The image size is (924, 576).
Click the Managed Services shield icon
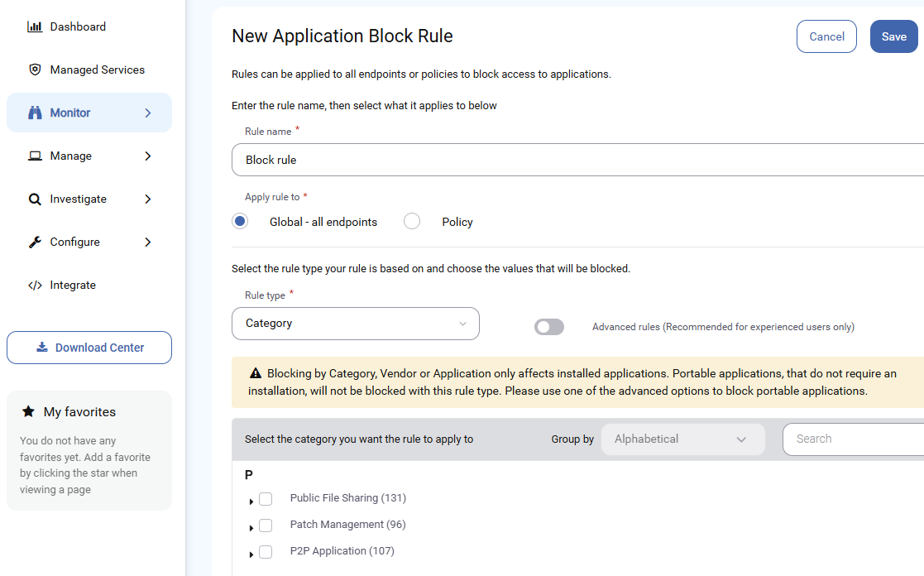pos(35,70)
